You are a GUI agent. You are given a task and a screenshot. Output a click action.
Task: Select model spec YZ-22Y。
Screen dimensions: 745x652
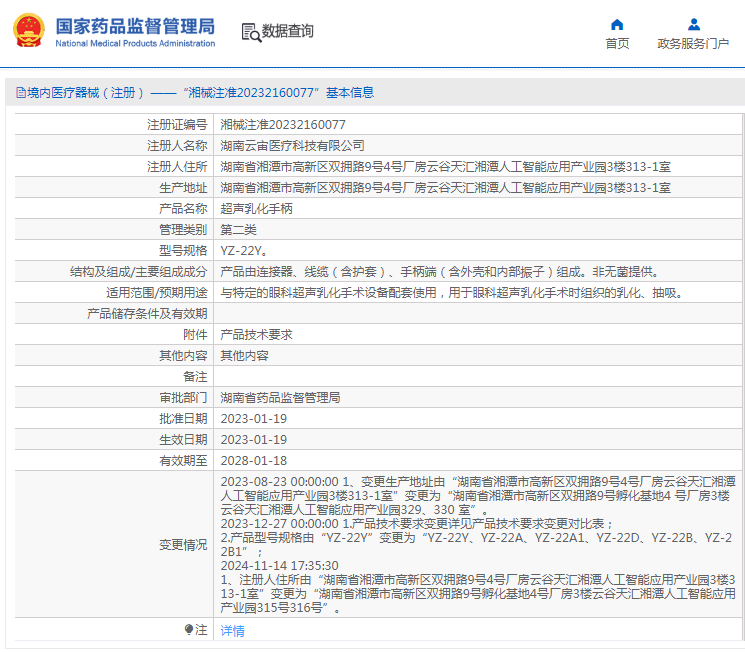click(244, 250)
